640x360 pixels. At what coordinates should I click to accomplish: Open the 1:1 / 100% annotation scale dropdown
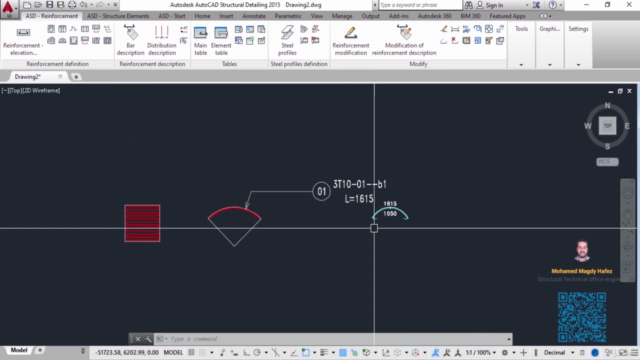pyautogui.click(x=481, y=353)
